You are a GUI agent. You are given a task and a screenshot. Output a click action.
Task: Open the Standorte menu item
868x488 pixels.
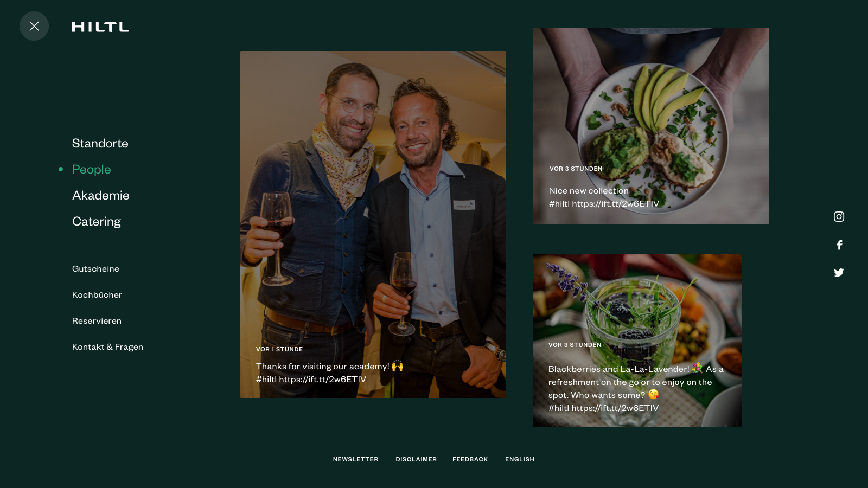coord(100,143)
